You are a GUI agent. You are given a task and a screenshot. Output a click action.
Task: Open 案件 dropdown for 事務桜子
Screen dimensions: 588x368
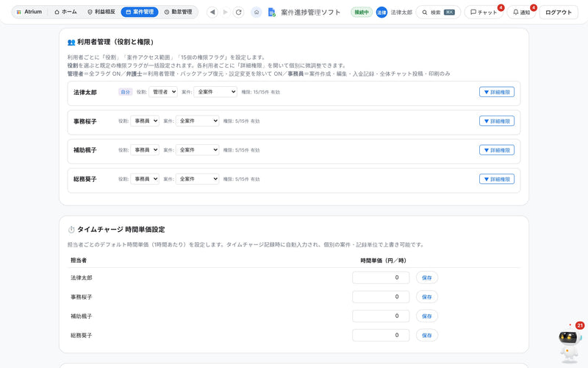197,121
